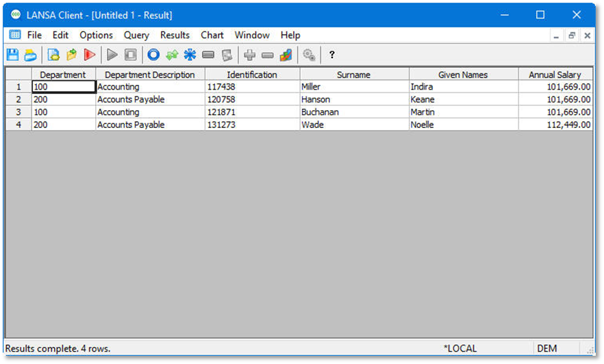Screen dimensions: 604x364
Task: Click identification cell 120758
Action: click(252, 99)
